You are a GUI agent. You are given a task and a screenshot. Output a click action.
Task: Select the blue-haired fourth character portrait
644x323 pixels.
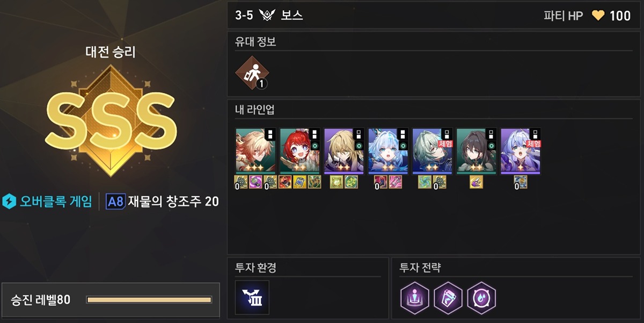[388, 151]
